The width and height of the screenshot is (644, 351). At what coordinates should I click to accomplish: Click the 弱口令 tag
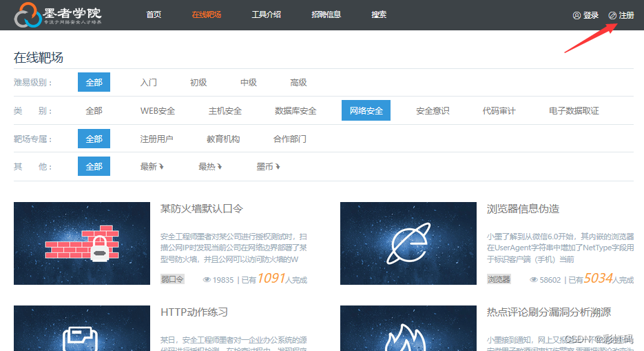pyautogui.click(x=172, y=279)
